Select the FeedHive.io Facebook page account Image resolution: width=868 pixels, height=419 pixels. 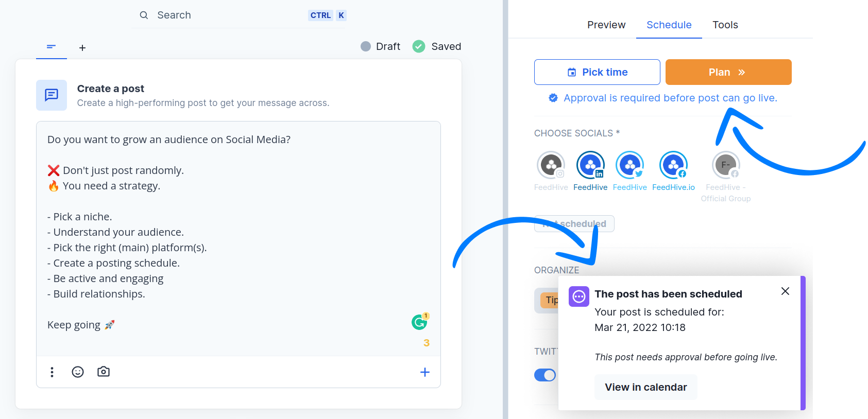[x=673, y=166]
